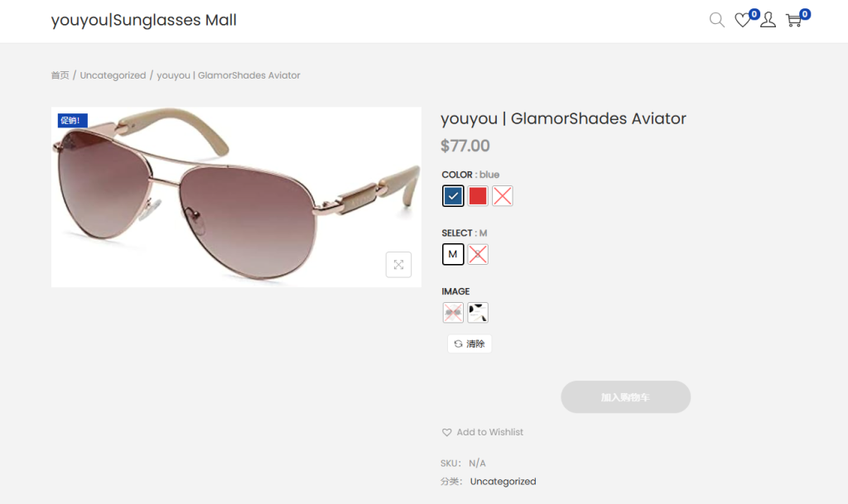
Task: Click the heart icon next to Add to Wishlist
Action: (446, 432)
